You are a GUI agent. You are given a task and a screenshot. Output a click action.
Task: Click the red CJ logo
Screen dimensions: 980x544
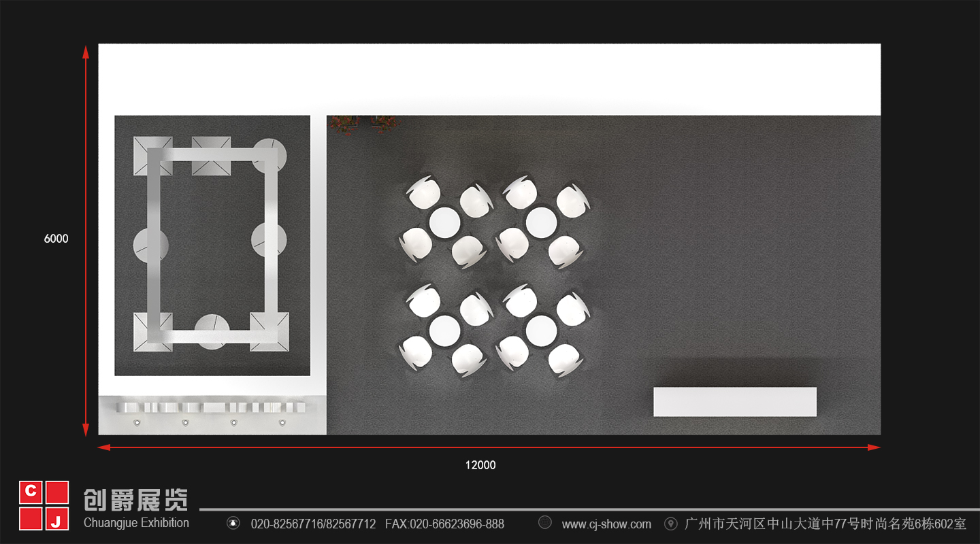tap(44, 505)
